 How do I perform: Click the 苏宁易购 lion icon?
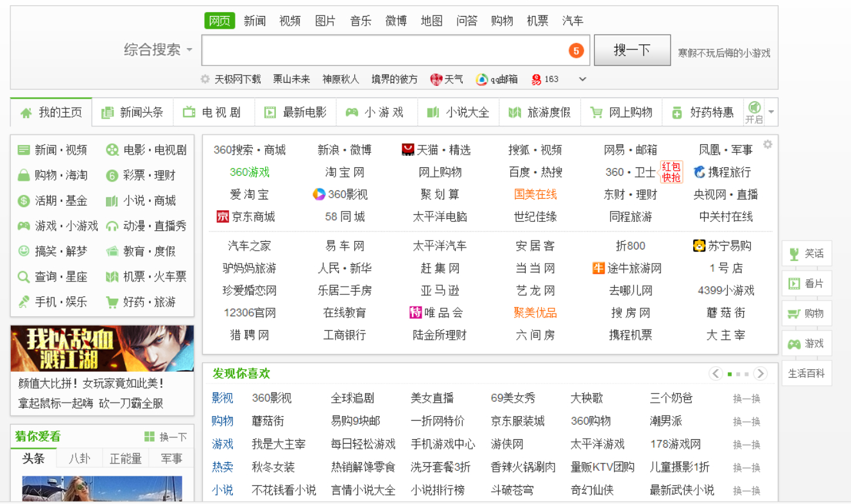coord(699,246)
